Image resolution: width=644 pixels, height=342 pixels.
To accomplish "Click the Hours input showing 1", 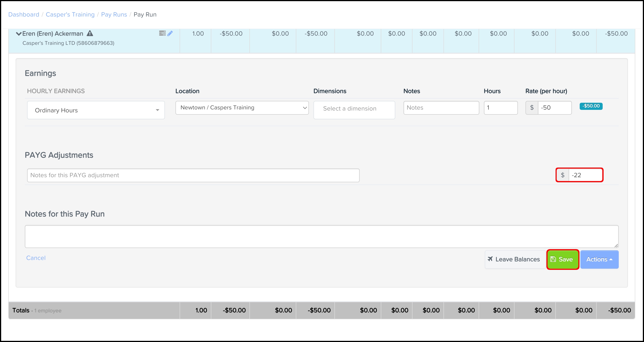I will pyautogui.click(x=501, y=108).
